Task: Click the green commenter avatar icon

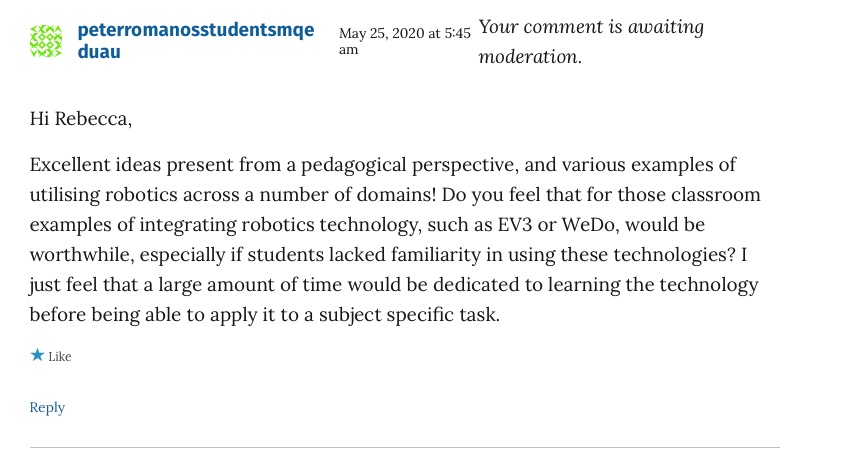Action: pyautogui.click(x=46, y=41)
